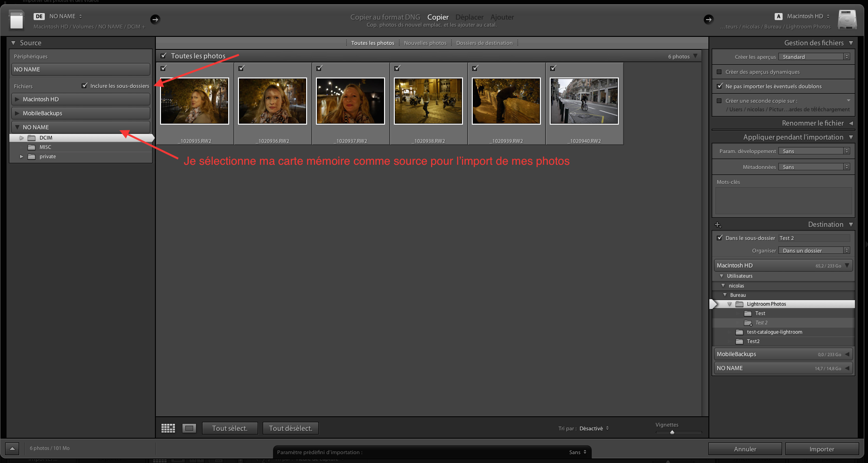Switch to the Nouvelles photos tab

point(425,42)
